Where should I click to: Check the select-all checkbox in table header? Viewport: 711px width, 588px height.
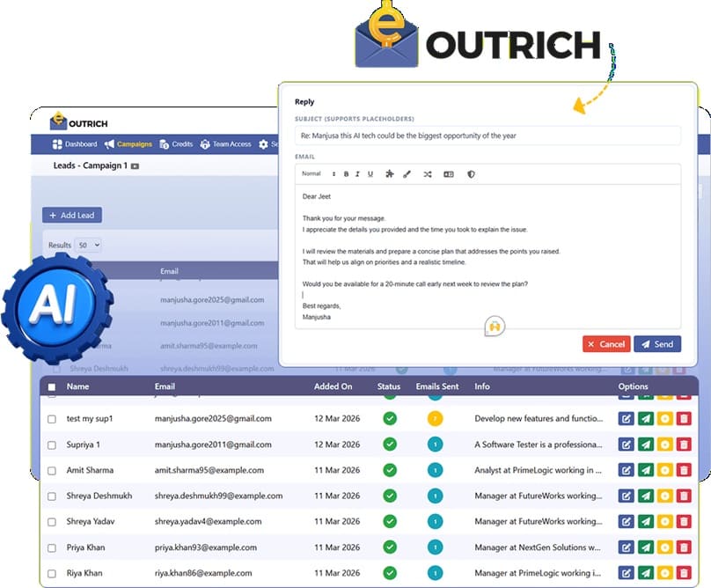pos(52,386)
